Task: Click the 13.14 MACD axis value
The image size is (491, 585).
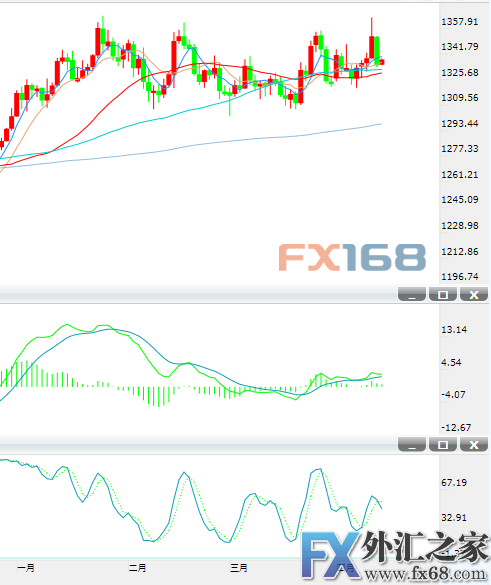Action: [454, 329]
